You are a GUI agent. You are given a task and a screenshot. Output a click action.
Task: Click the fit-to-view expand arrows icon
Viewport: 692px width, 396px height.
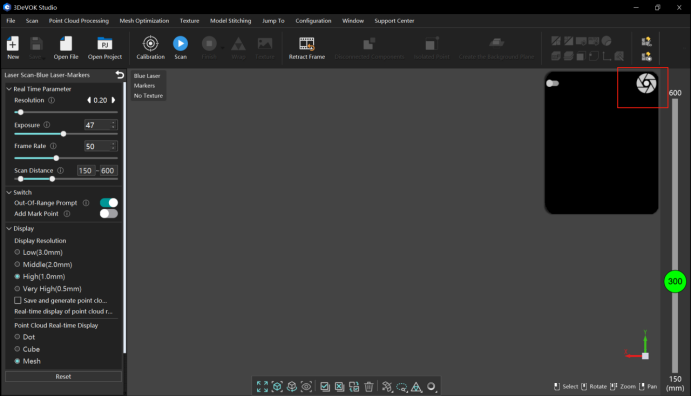coord(262,387)
